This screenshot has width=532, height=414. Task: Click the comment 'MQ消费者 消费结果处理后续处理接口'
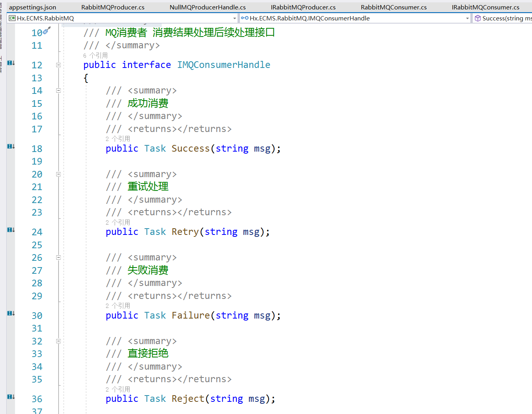[x=190, y=33]
